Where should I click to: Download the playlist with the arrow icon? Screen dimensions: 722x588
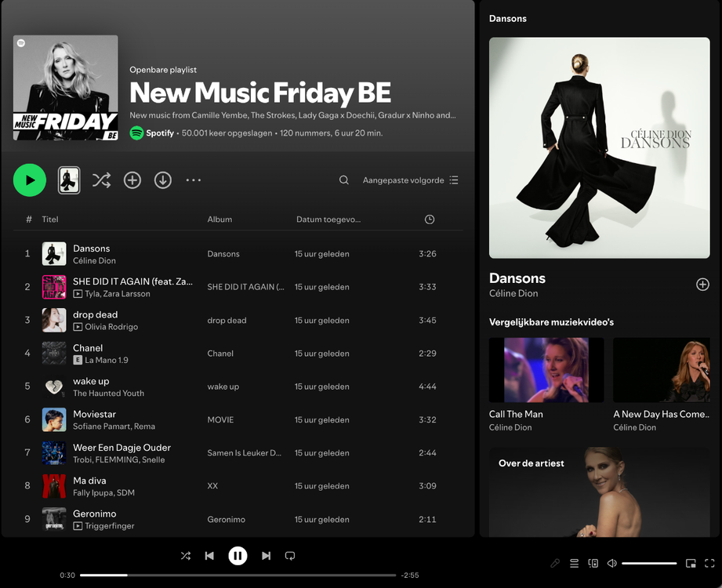point(163,180)
